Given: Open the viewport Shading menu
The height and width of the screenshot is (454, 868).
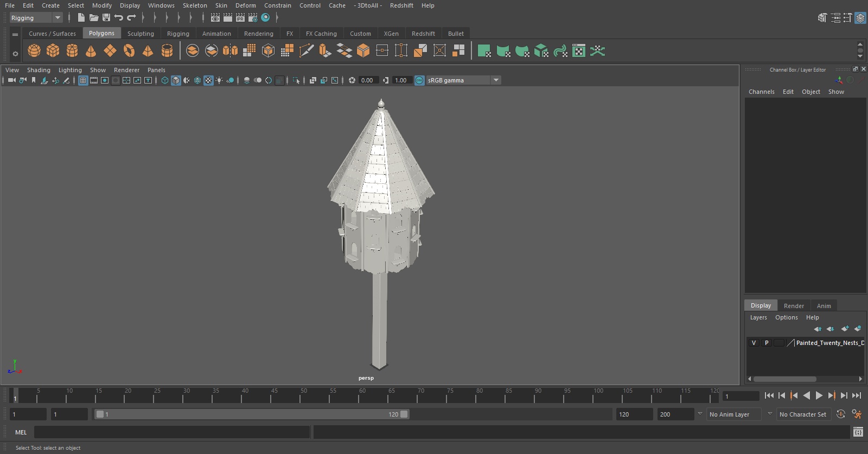Looking at the screenshot, I should click(x=39, y=70).
